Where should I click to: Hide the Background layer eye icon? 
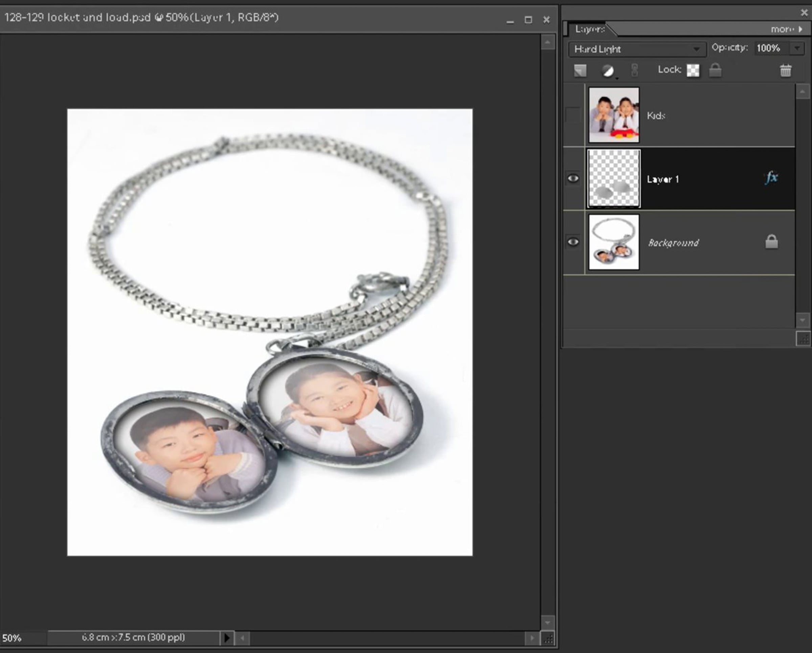click(x=573, y=242)
